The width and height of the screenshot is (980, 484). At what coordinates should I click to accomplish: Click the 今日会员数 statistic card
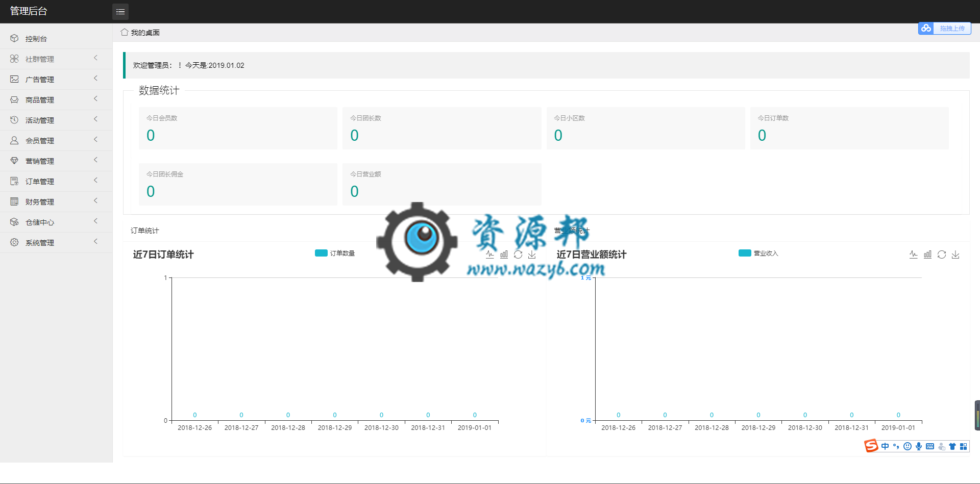click(238, 128)
